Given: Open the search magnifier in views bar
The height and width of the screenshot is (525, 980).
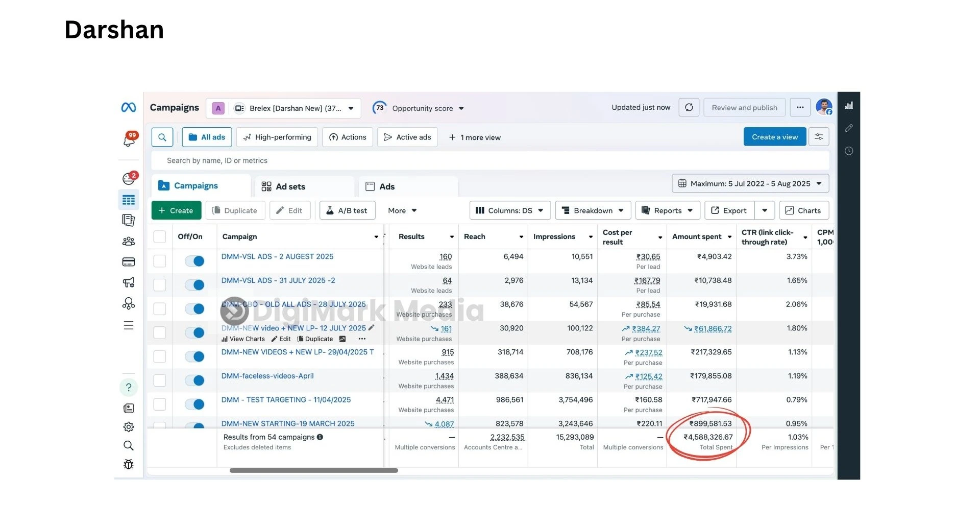Looking at the screenshot, I should (x=162, y=137).
